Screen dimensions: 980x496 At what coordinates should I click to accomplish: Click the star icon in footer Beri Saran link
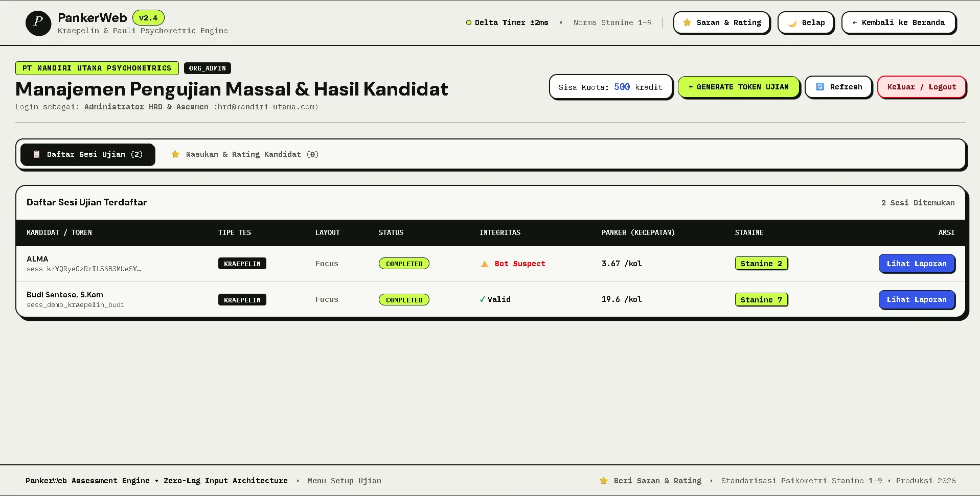[x=604, y=481]
